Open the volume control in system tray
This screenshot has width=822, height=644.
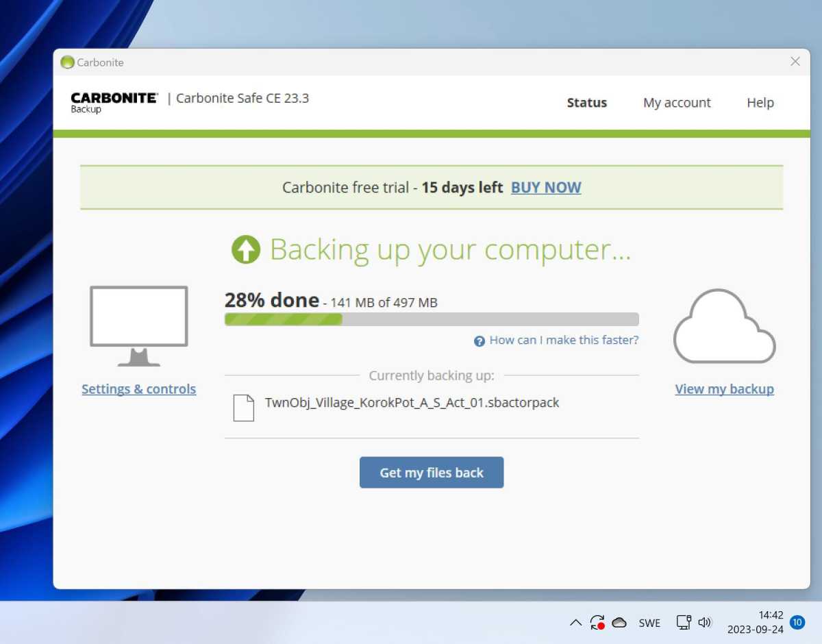(x=705, y=622)
